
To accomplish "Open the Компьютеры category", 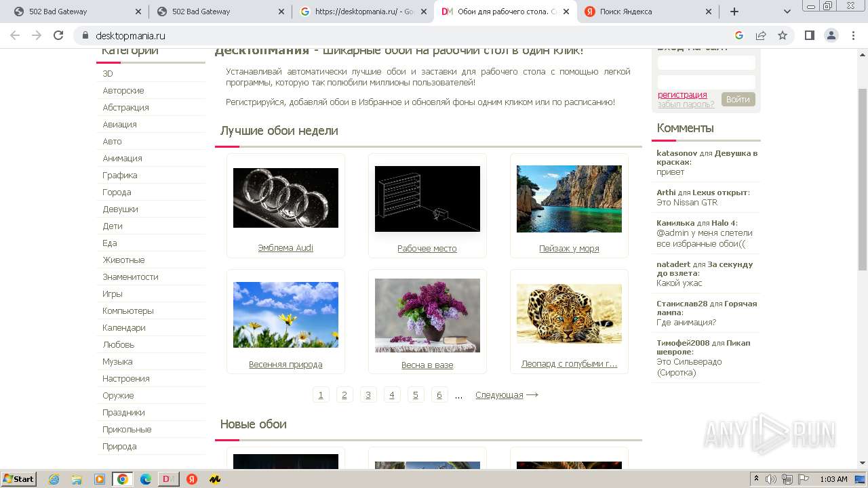I will (x=128, y=310).
